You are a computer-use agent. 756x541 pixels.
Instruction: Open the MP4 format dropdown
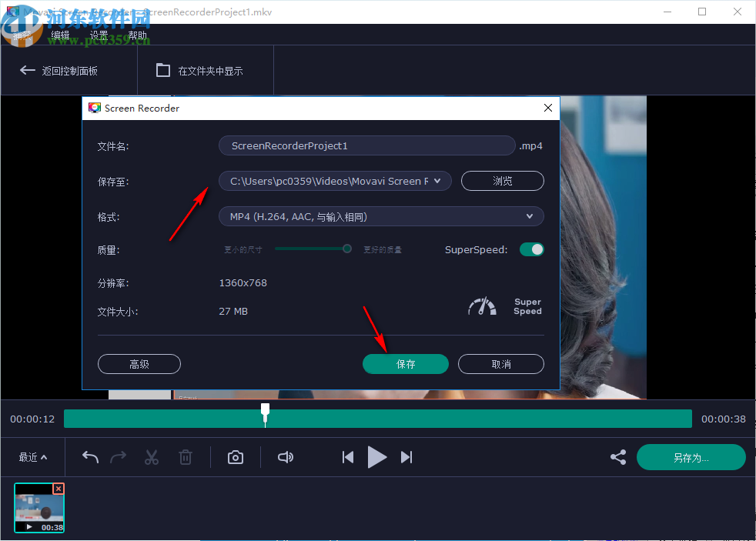pos(530,216)
